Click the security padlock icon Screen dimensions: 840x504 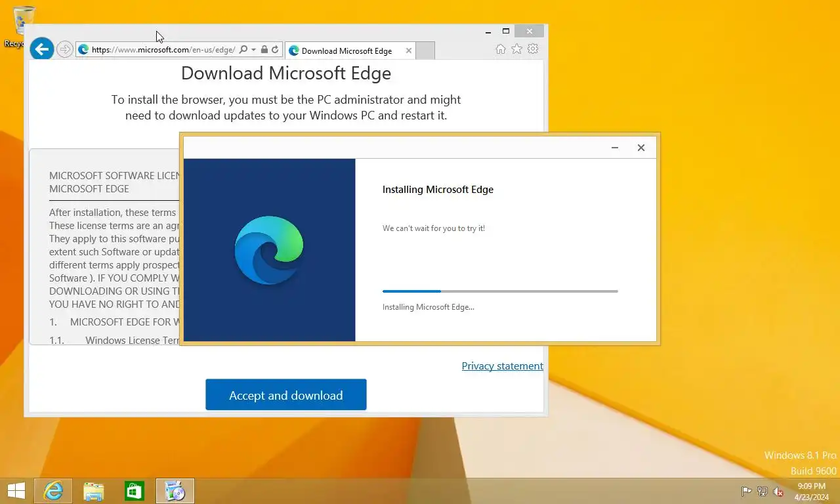tap(264, 50)
